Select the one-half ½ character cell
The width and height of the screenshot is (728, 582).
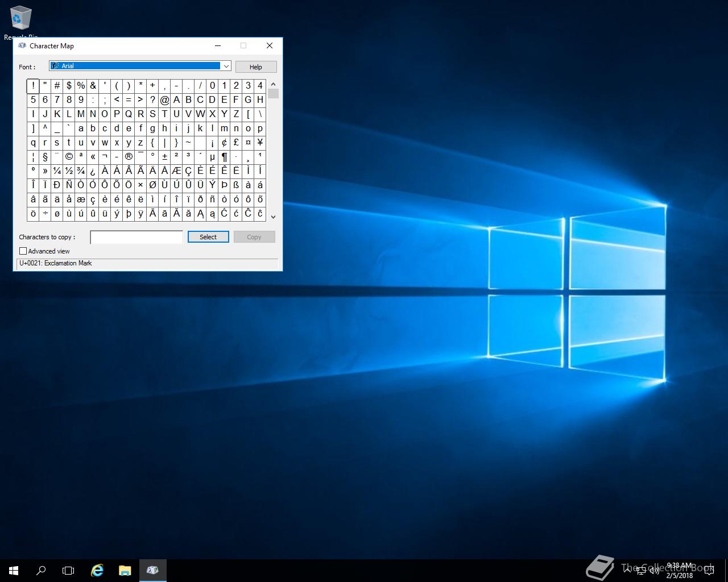[x=69, y=171]
